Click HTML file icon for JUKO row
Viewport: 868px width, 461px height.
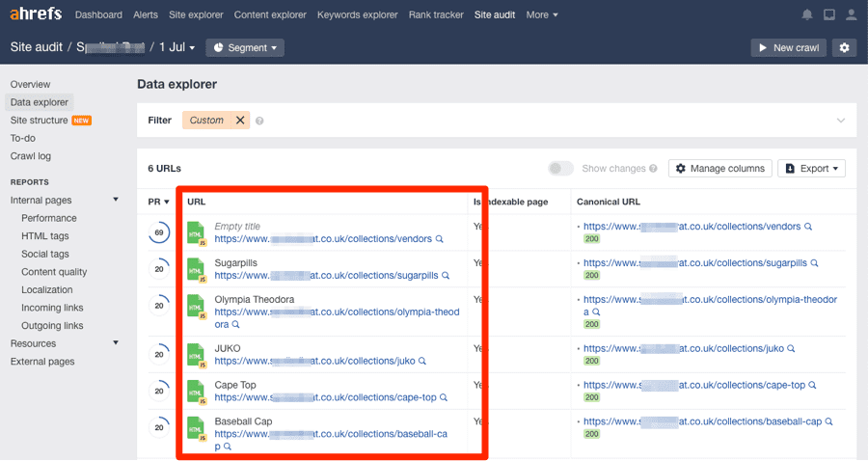[x=197, y=355]
